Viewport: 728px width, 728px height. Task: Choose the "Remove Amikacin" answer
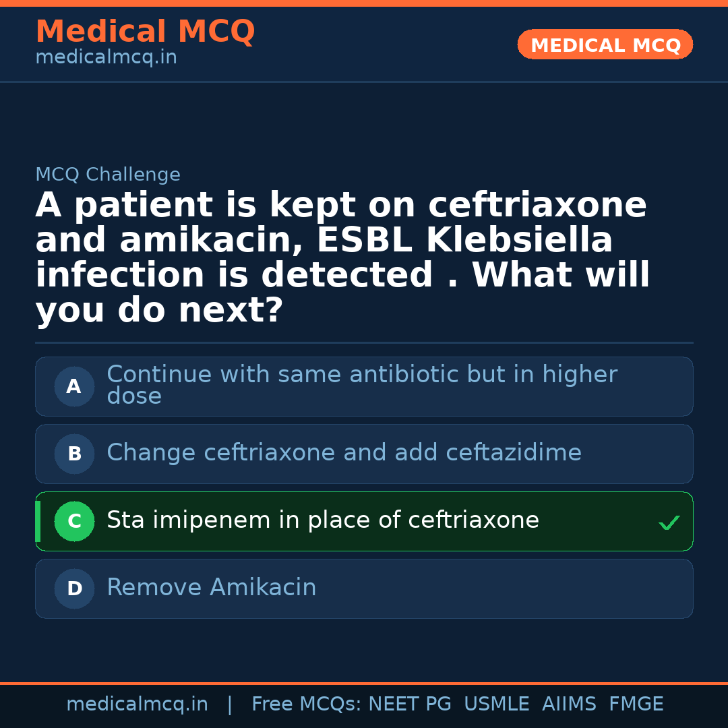click(212, 588)
